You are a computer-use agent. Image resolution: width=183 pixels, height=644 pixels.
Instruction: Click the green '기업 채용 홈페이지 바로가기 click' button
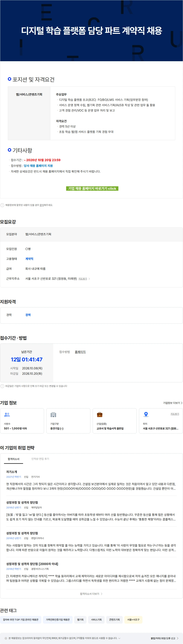tap(92, 188)
